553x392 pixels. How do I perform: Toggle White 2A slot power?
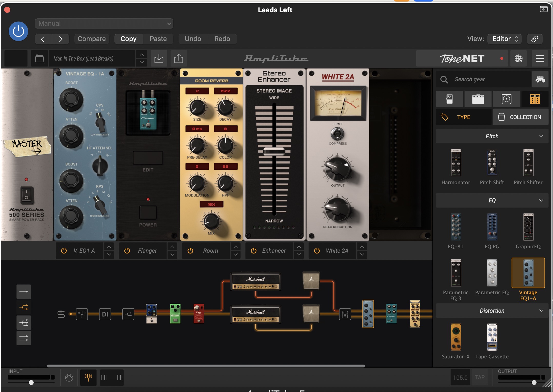coord(317,251)
